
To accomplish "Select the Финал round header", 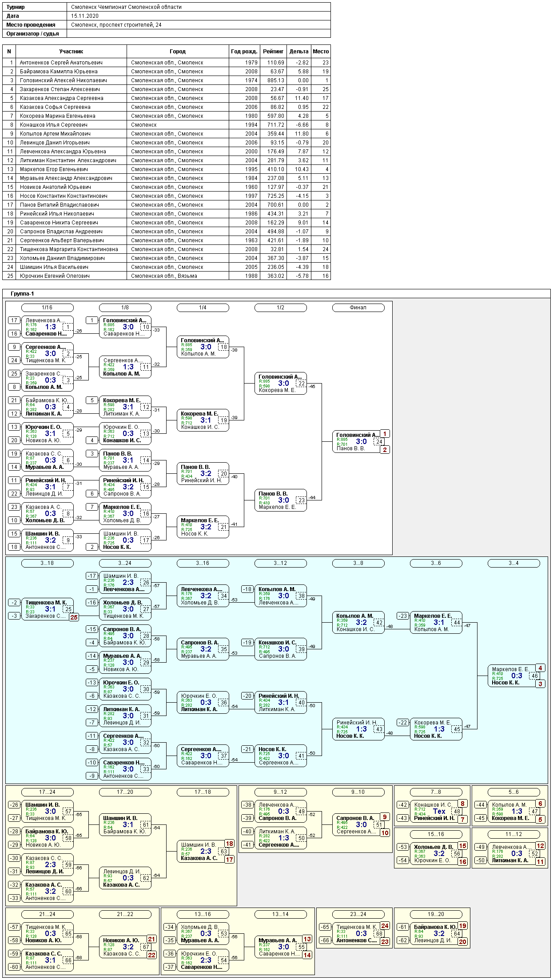I will (358, 308).
